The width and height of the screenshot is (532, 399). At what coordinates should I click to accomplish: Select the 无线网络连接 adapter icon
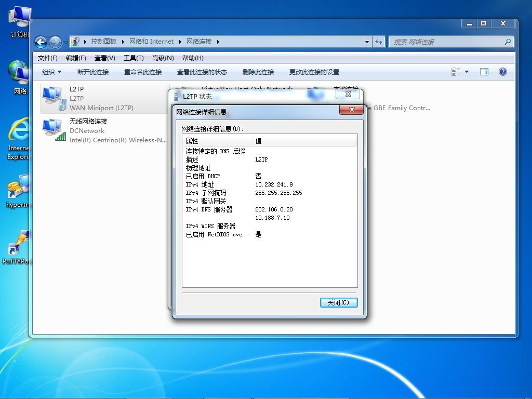coord(54,130)
